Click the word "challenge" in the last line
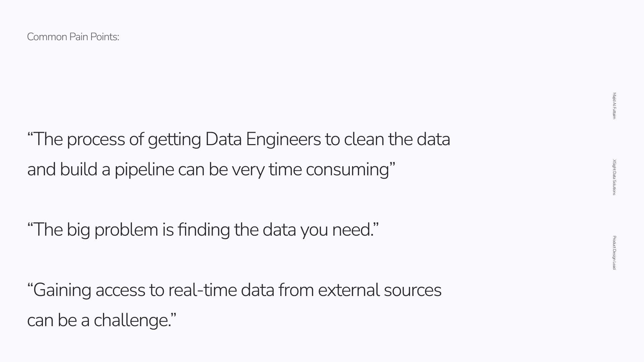Image resolution: width=644 pixels, height=362 pixels. coord(131,320)
